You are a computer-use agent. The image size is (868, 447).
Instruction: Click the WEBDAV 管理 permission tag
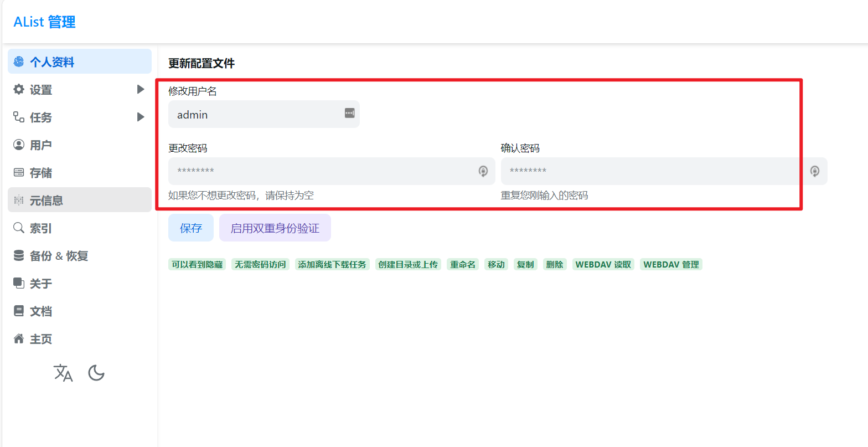(x=671, y=264)
